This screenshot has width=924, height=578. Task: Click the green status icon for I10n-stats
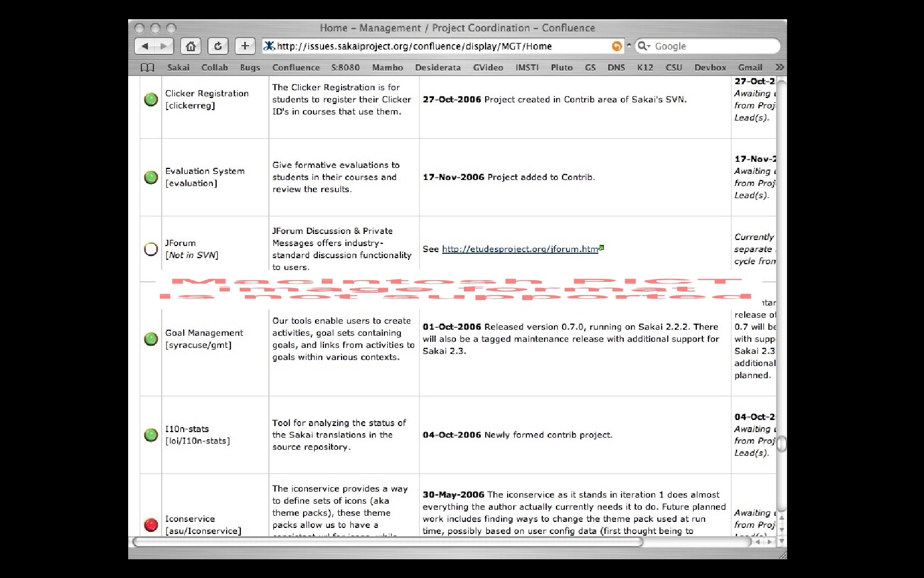[x=151, y=435]
